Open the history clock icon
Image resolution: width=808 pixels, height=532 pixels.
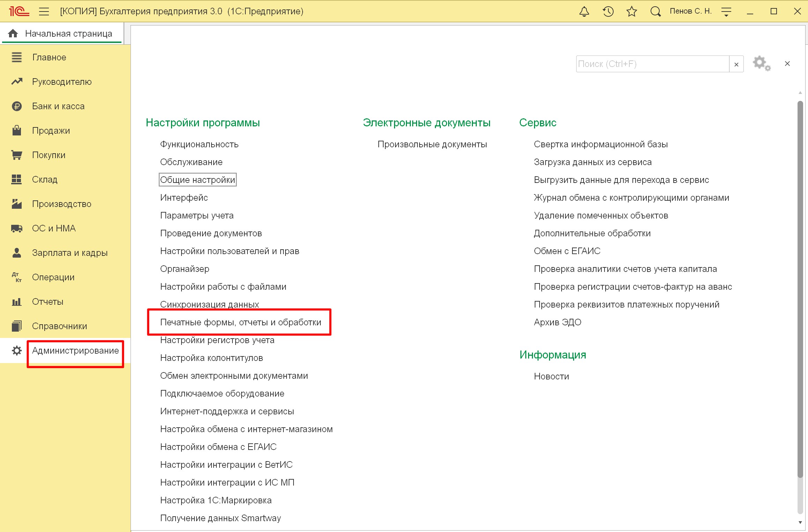pyautogui.click(x=608, y=12)
